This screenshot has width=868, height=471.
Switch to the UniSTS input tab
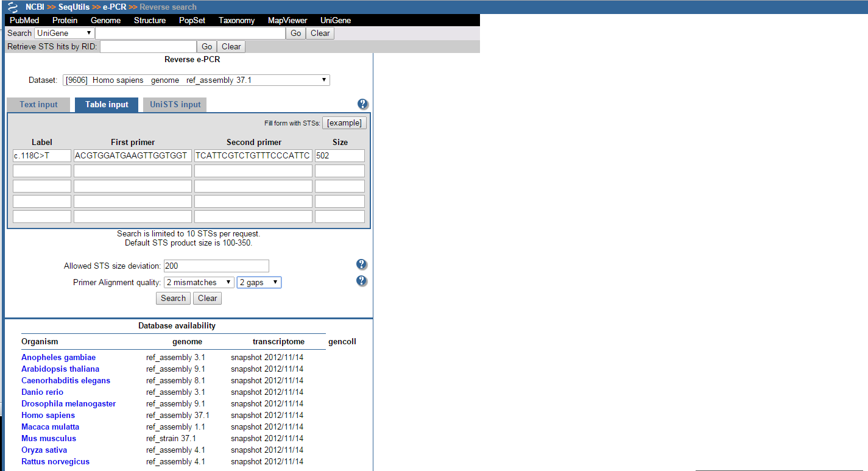[x=175, y=105]
